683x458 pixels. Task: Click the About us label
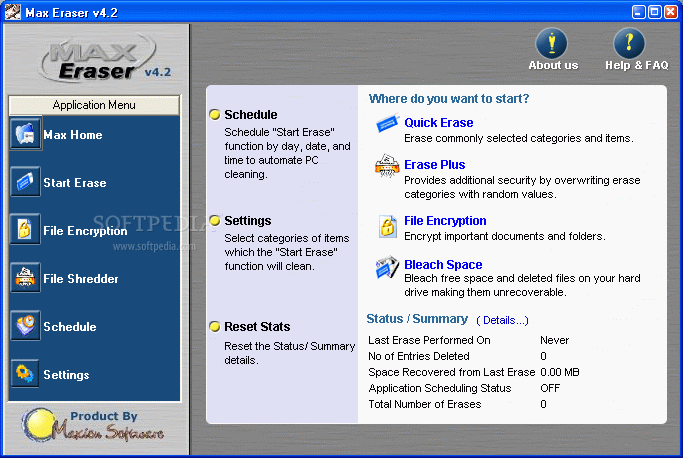tap(553, 65)
